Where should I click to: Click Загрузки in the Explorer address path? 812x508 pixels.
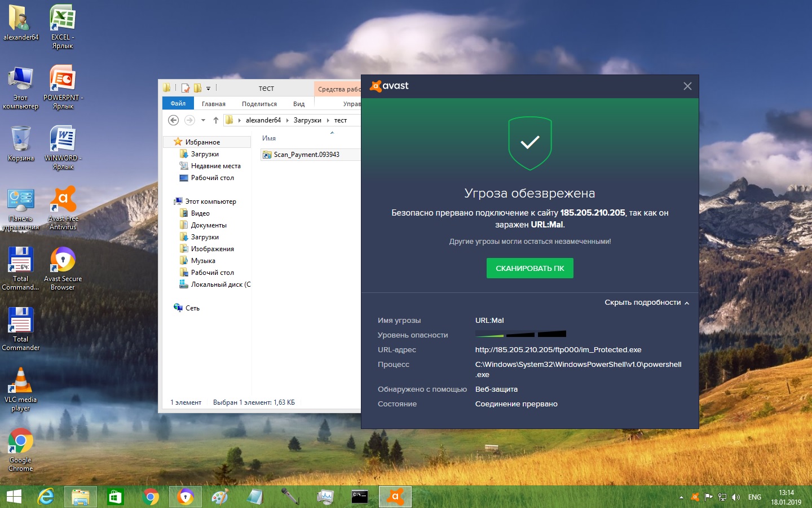pyautogui.click(x=307, y=120)
